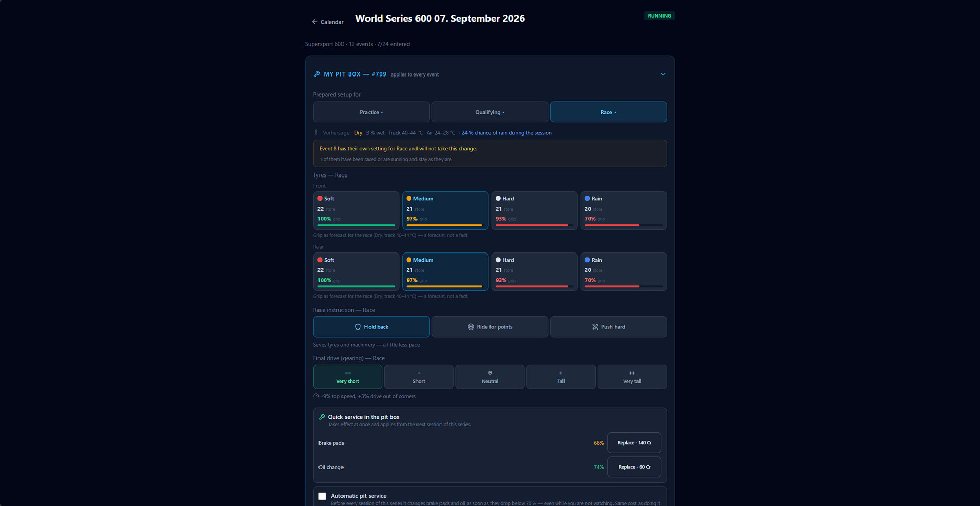Click the crossed flags icon on Push hard

pos(595,327)
